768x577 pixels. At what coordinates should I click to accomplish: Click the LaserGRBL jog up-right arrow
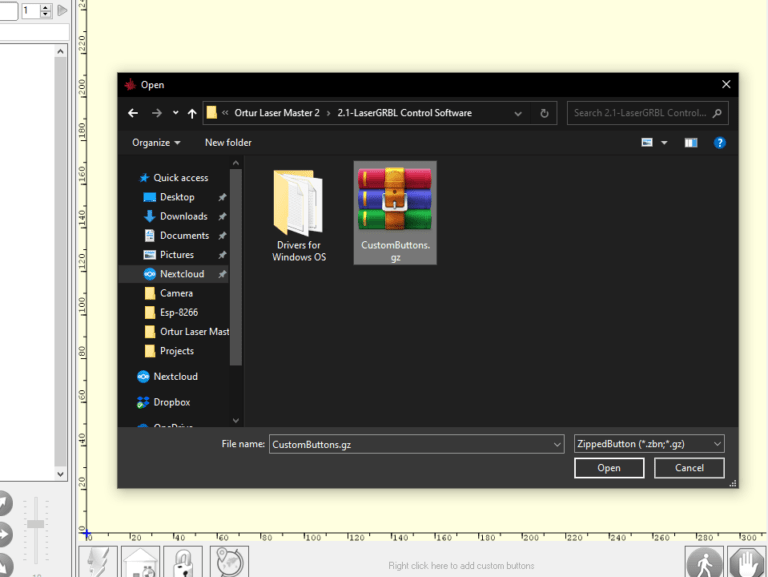[4, 504]
